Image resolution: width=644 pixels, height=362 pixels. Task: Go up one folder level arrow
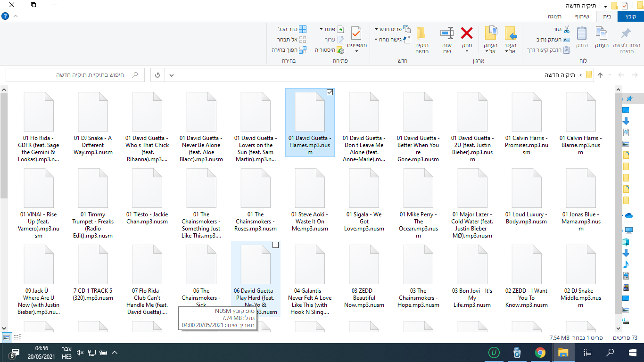tap(600, 75)
